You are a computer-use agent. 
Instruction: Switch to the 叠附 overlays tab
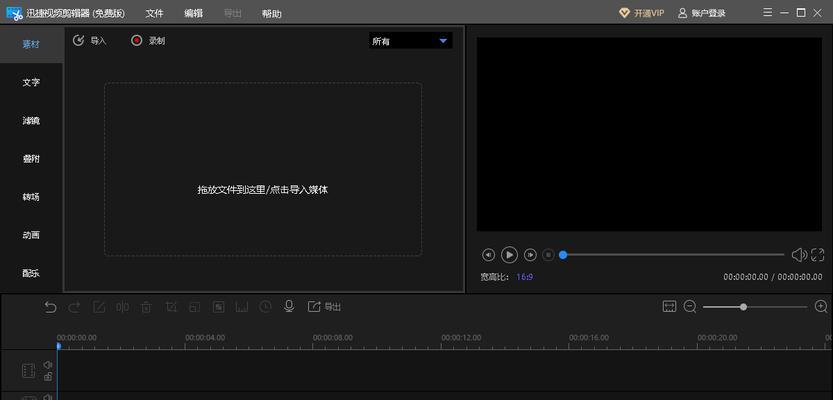31,159
